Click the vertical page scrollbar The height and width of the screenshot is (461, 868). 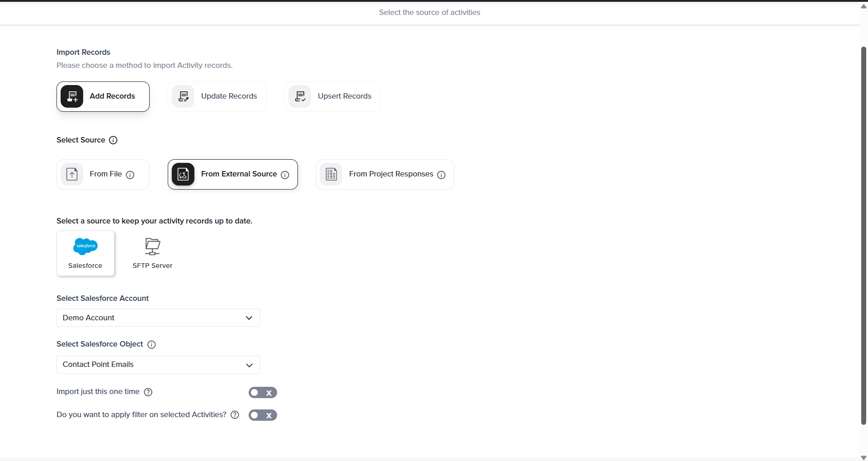tap(863, 235)
